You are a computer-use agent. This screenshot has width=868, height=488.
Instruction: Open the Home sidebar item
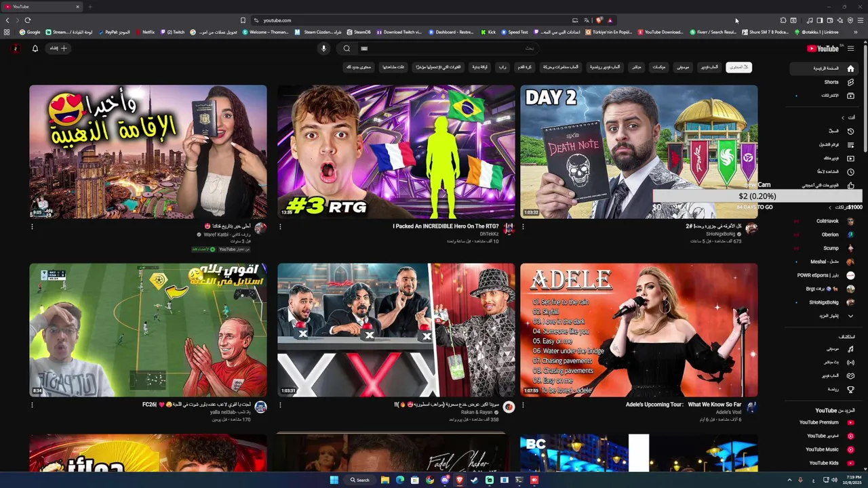pos(823,68)
